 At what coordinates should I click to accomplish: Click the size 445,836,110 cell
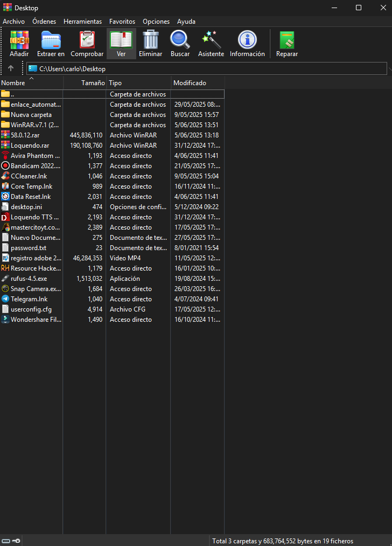click(86, 135)
